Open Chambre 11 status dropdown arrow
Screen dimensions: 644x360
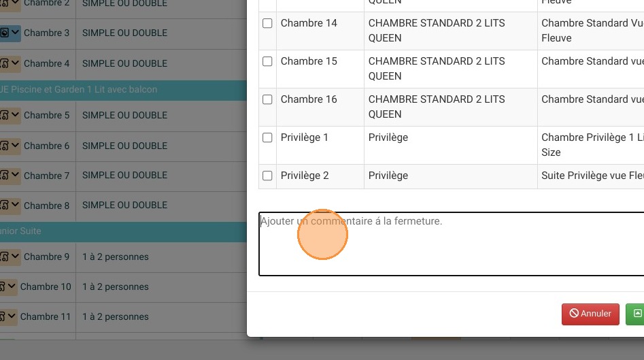tap(12, 316)
